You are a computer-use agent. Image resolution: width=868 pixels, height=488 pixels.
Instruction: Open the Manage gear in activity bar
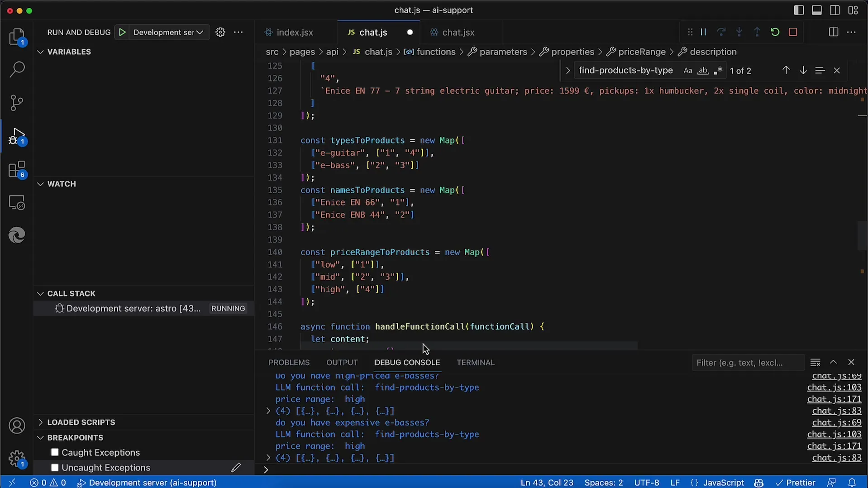[x=17, y=459]
